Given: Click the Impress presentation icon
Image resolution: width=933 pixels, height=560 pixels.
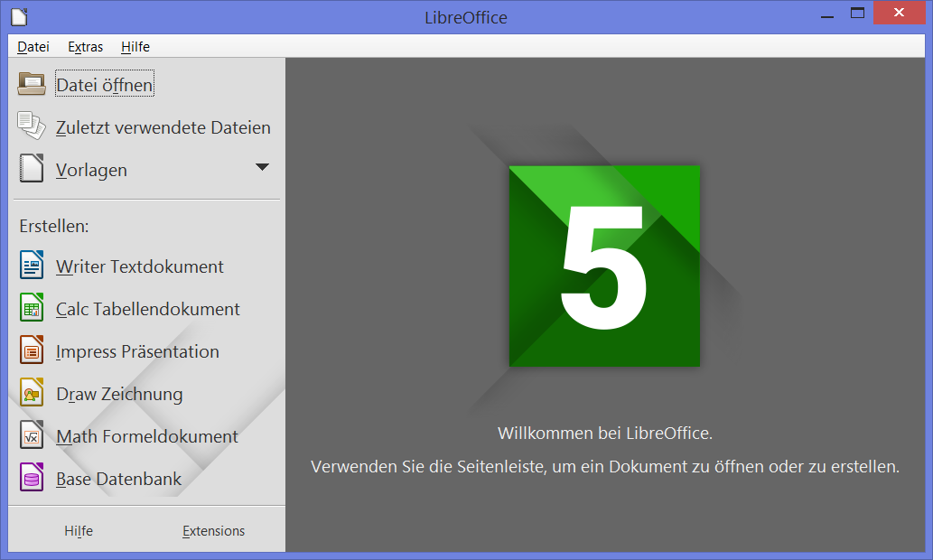Looking at the screenshot, I should pos(32,351).
